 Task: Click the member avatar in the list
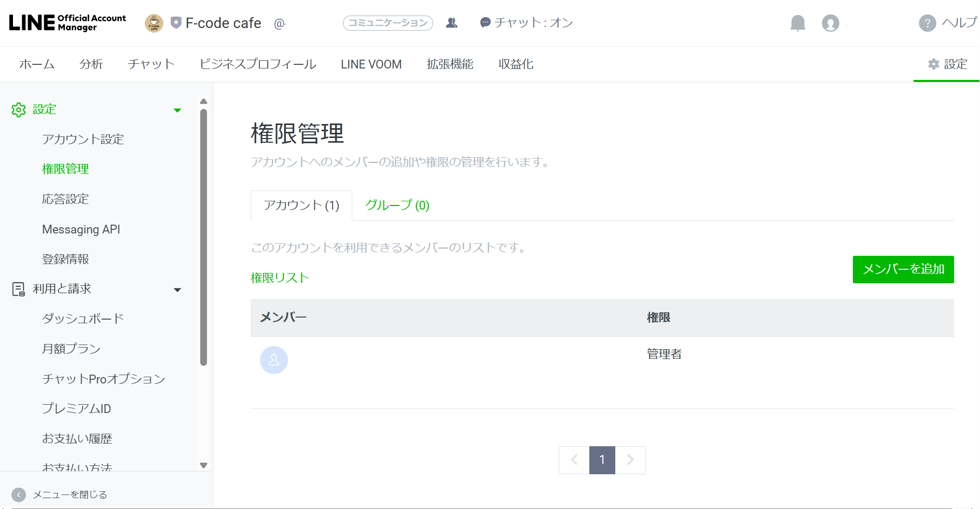[x=274, y=360]
